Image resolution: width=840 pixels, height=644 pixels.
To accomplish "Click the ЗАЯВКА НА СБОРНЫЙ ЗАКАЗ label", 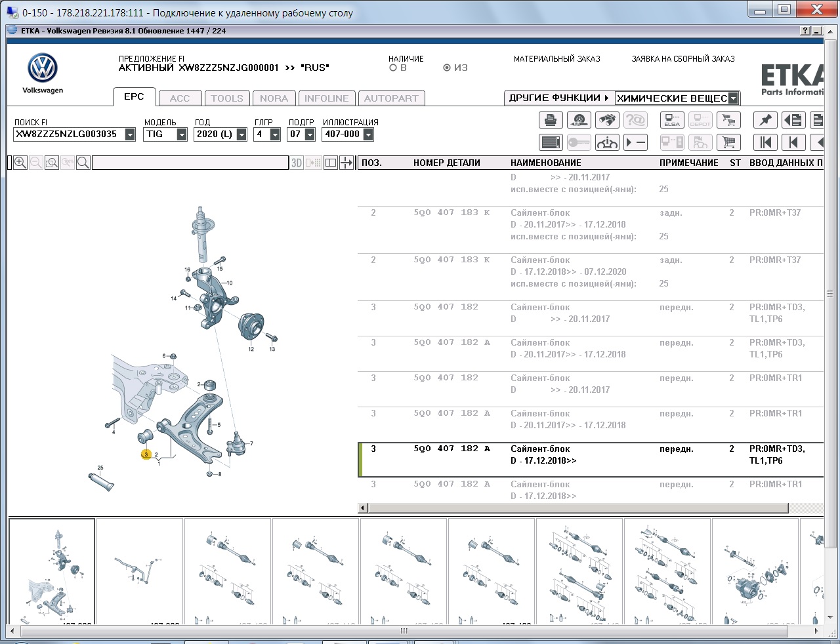I will pyautogui.click(x=683, y=59).
